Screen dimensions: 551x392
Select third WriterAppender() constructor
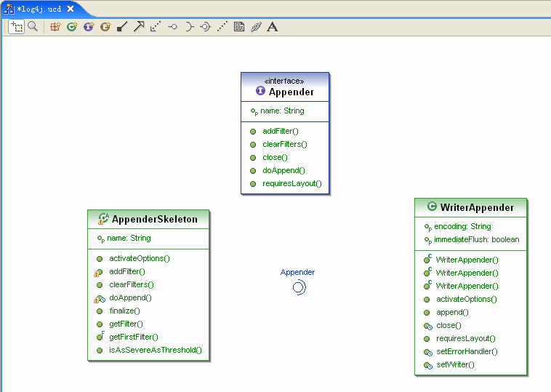(x=467, y=286)
